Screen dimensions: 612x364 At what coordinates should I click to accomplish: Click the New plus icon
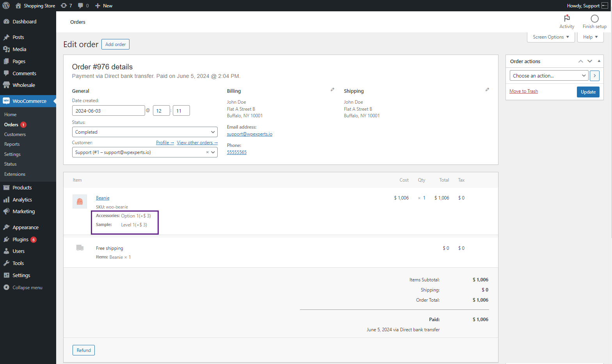coord(98,5)
